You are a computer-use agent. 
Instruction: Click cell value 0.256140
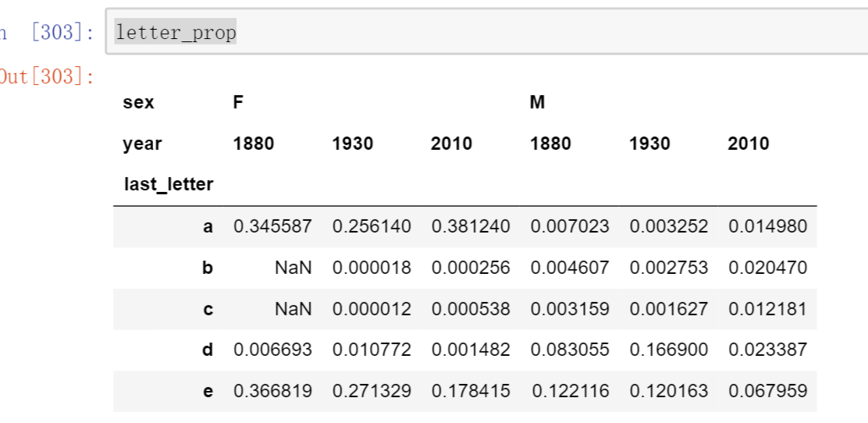(372, 226)
